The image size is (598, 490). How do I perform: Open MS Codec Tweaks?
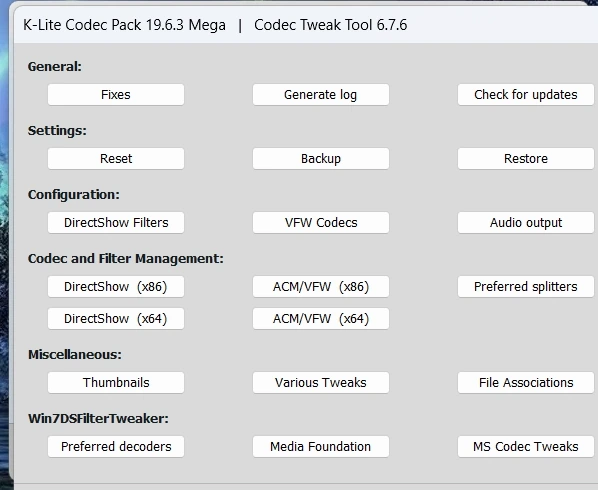526,447
